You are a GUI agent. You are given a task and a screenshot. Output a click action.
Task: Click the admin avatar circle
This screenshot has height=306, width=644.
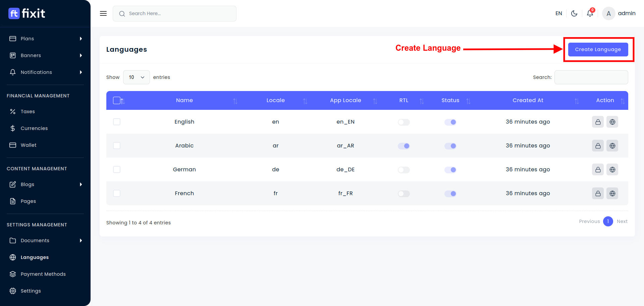point(609,13)
